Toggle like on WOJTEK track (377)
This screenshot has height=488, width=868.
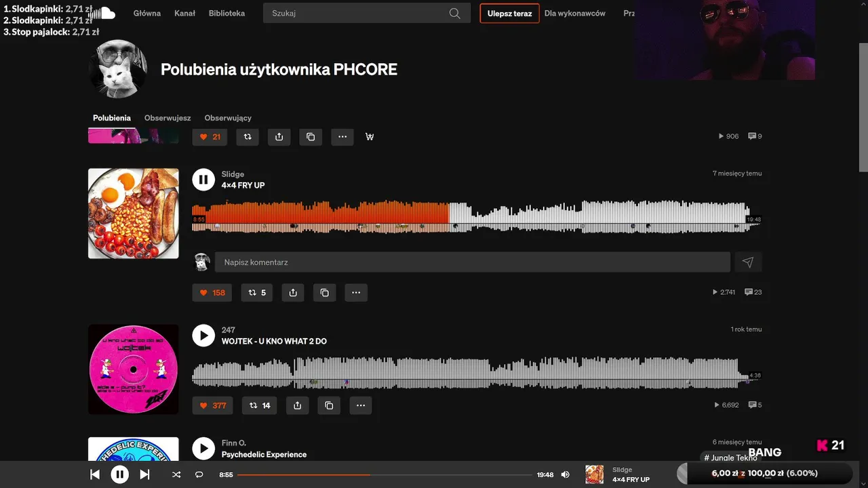pyautogui.click(x=212, y=405)
